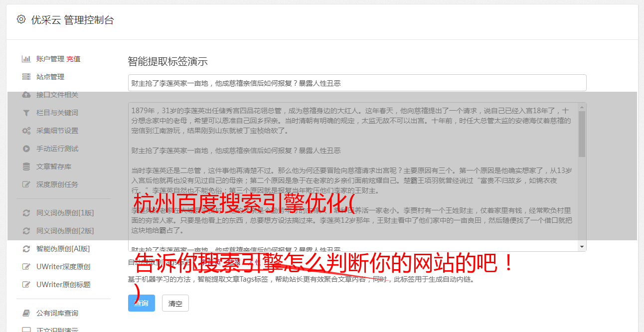Focus the article title input field

pos(357,83)
